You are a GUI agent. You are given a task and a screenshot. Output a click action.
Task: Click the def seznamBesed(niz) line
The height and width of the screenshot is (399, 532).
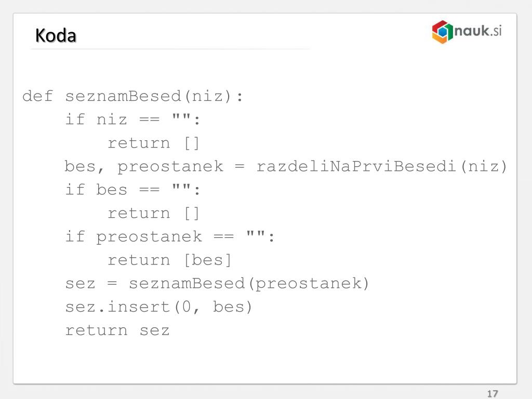[132, 96]
